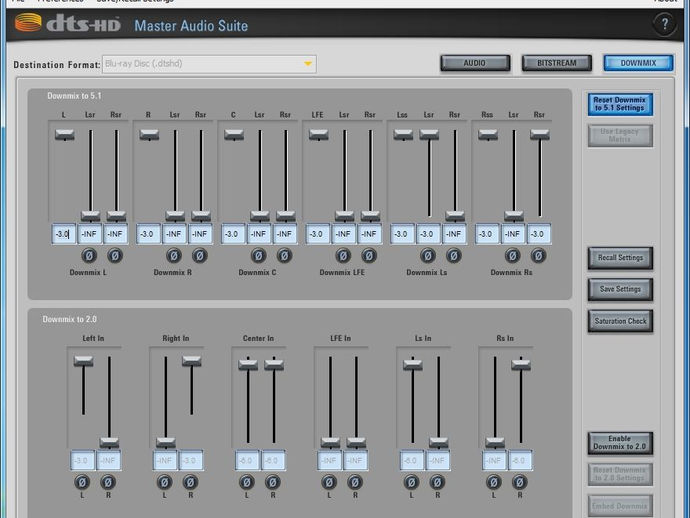Grab the Left In left-output fader
The height and width of the screenshot is (518, 690).
click(83, 361)
